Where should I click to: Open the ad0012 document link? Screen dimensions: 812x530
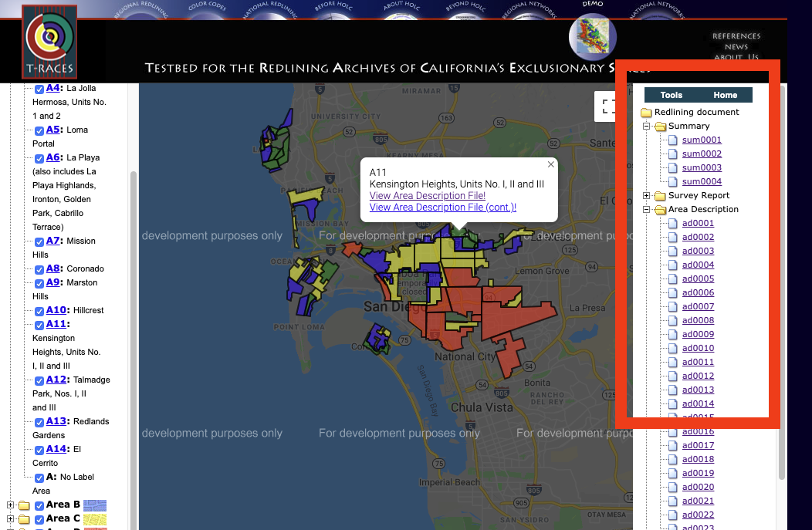[x=698, y=376]
